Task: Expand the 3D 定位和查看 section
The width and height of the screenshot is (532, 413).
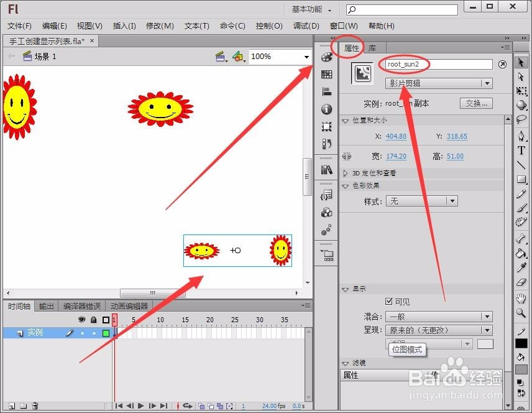Action: click(373, 173)
